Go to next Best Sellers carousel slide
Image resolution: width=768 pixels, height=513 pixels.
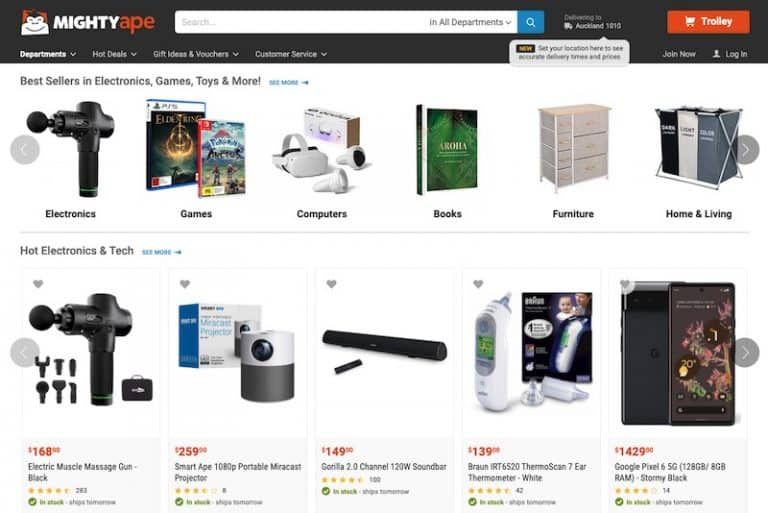[x=745, y=149]
